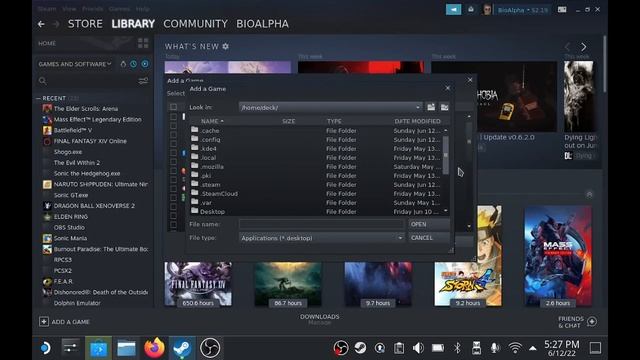Open the Friends menu
Screen dimensions: 640x360
93,9
